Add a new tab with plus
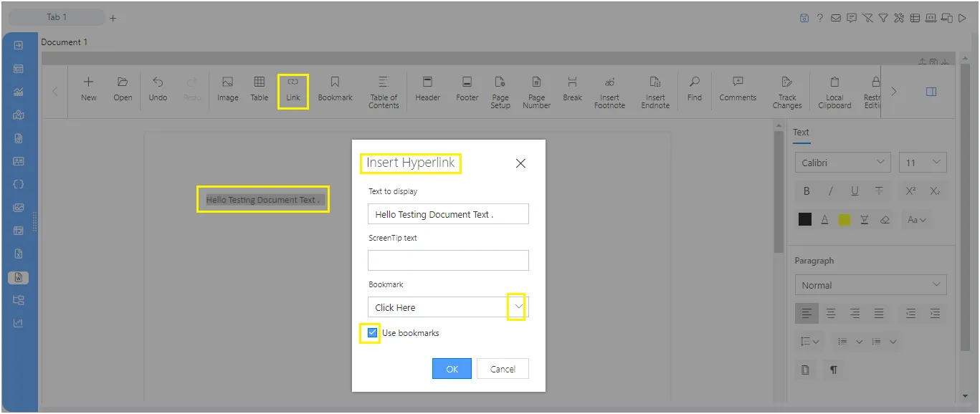The width and height of the screenshot is (980, 414). pyautogui.click(x=113, y=18)
